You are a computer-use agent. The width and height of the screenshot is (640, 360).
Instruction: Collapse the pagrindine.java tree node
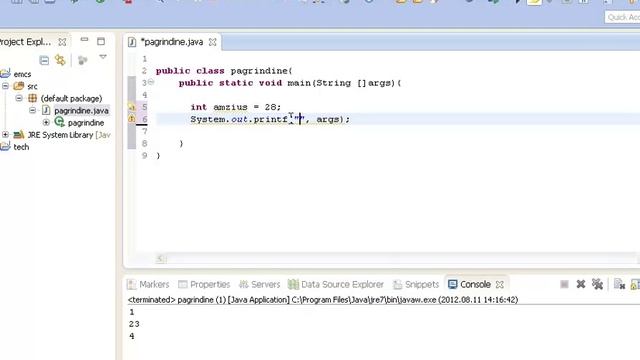(32, 110)
